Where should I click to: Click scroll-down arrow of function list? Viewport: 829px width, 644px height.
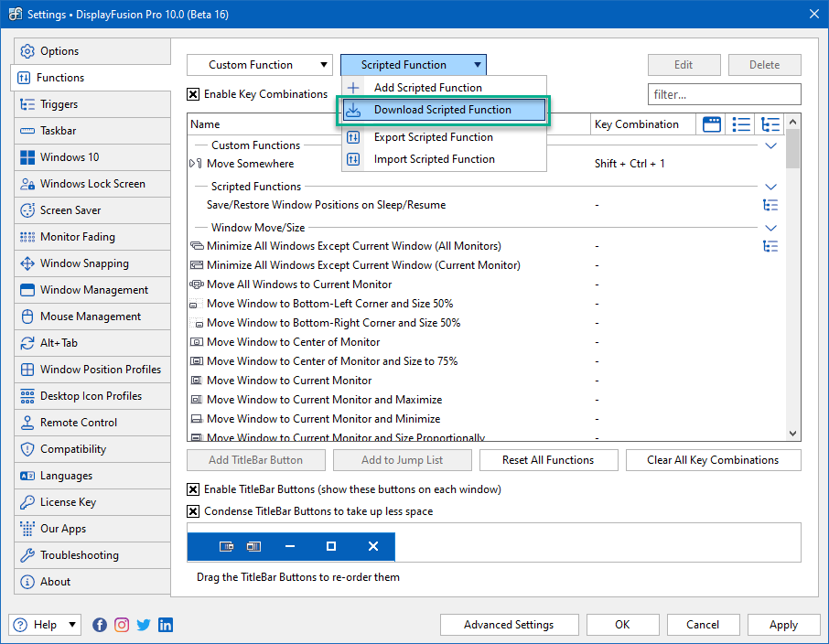coord(792,434)
